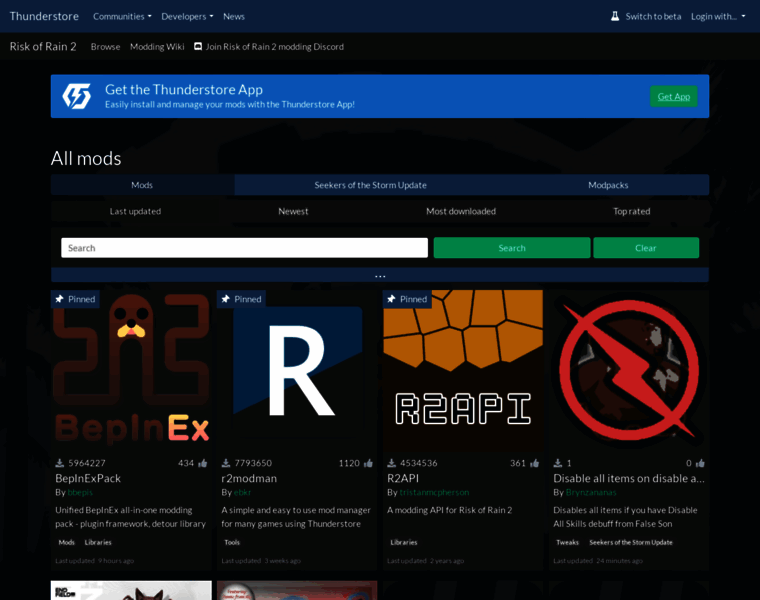Click the green Search button

pyautogui.click(x=512, y=248)
